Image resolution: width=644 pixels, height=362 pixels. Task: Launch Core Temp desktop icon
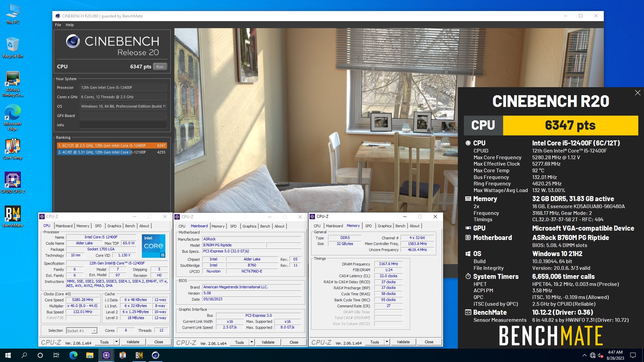click(13, 149)
